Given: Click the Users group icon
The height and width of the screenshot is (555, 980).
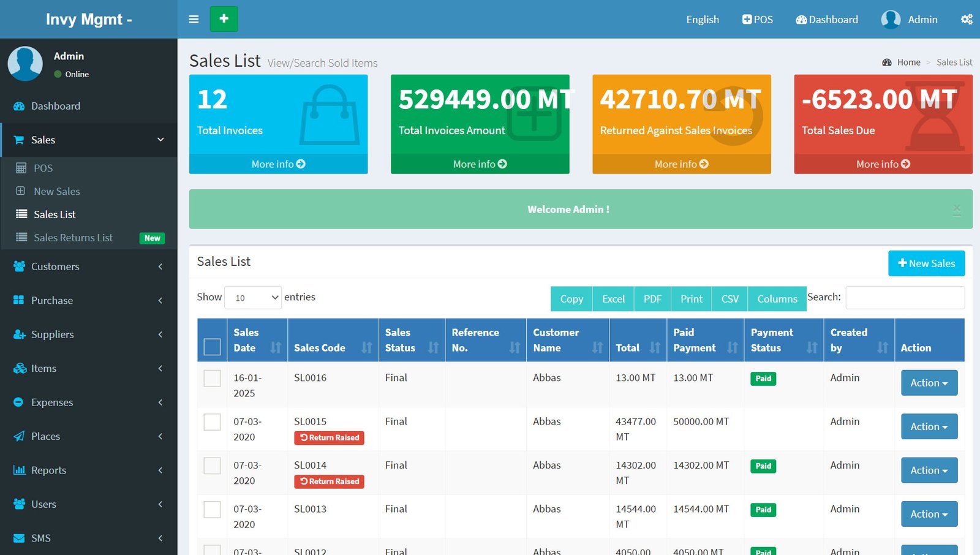Looking at the screenshot, I should [x=19, y=504].
